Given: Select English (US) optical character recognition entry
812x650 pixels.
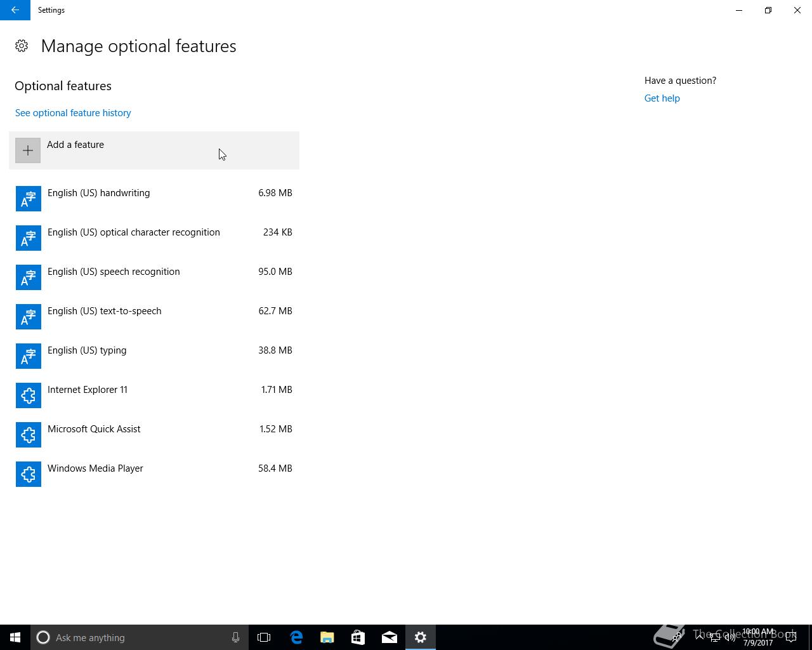Looking at the screenshot, I should (154, 238).
